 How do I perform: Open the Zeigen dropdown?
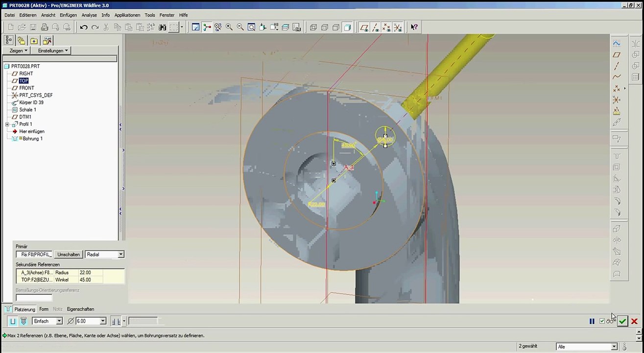click(x=19, y=50)
